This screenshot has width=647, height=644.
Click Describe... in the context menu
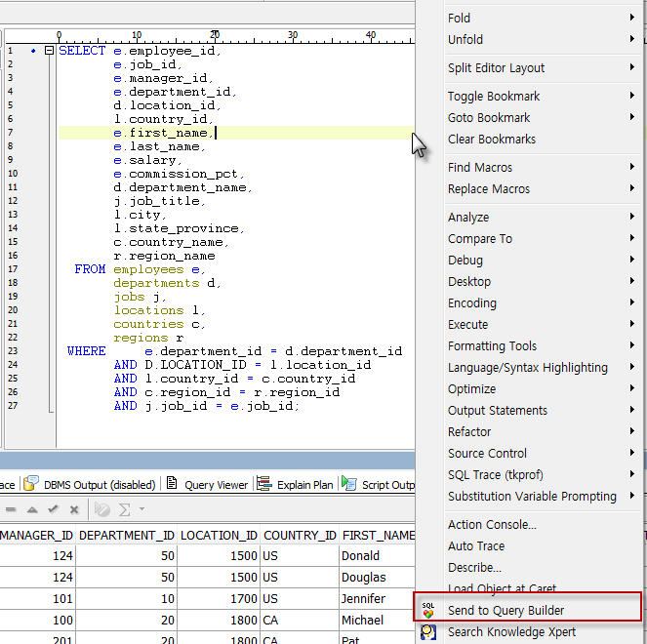[474, 568]
